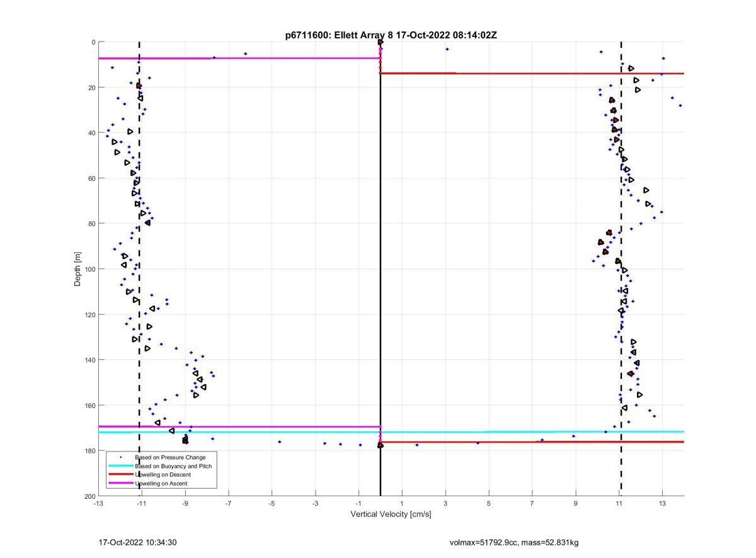Screen dimensions: 756x558
Task: Click x-axis tick label '5'
Action: [489, 504]
